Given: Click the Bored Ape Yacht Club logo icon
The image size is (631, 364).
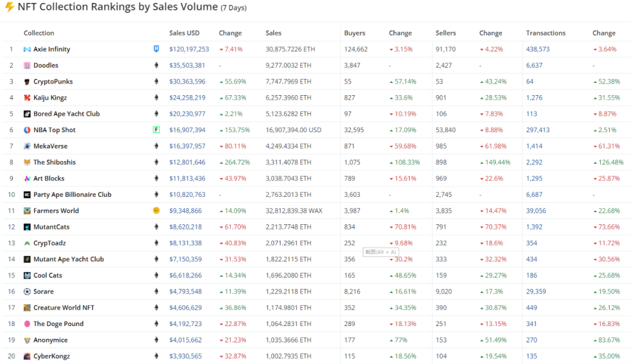Looking at the screenshot, I should tap(27, 114).
